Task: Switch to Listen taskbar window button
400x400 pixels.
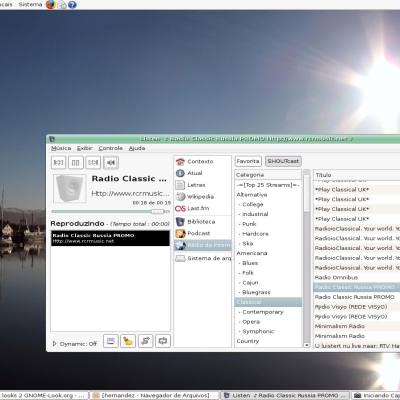Action: coord(286,395)
